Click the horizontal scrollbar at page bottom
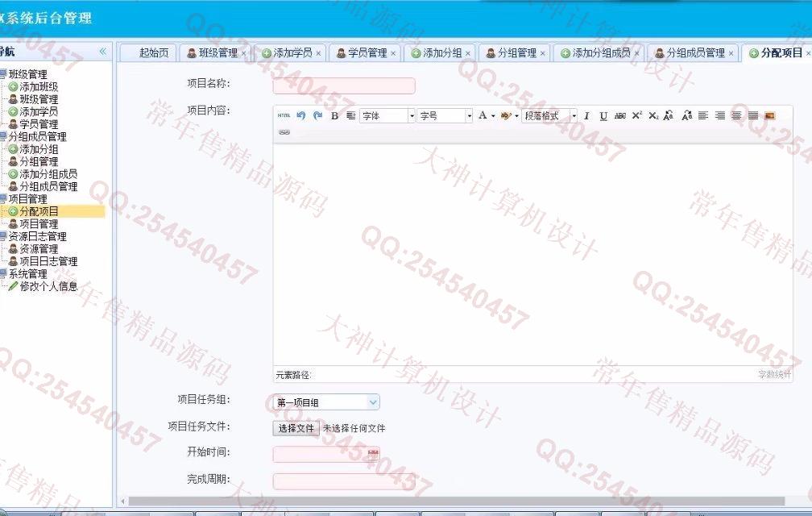The image size is (812, 516). [456, 501]
